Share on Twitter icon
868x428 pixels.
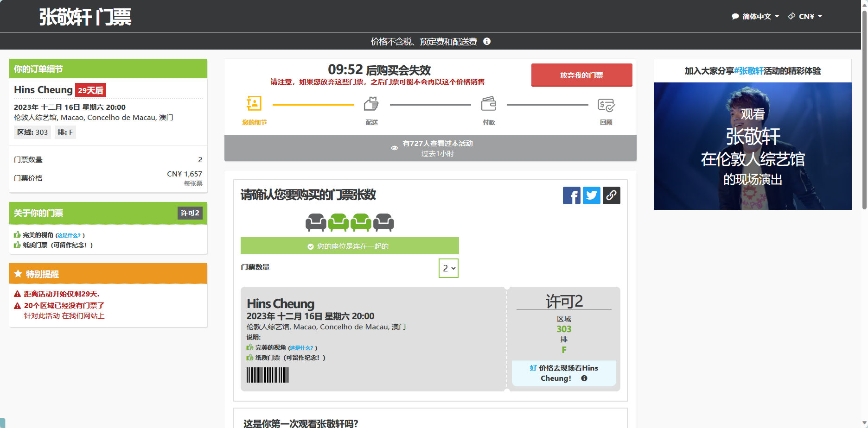(x=592, y=195)
